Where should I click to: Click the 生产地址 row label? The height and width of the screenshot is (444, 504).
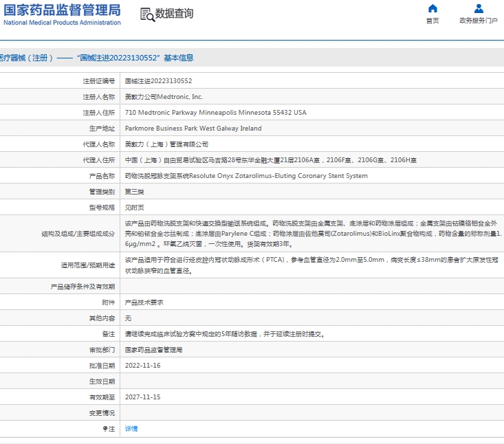102,129
